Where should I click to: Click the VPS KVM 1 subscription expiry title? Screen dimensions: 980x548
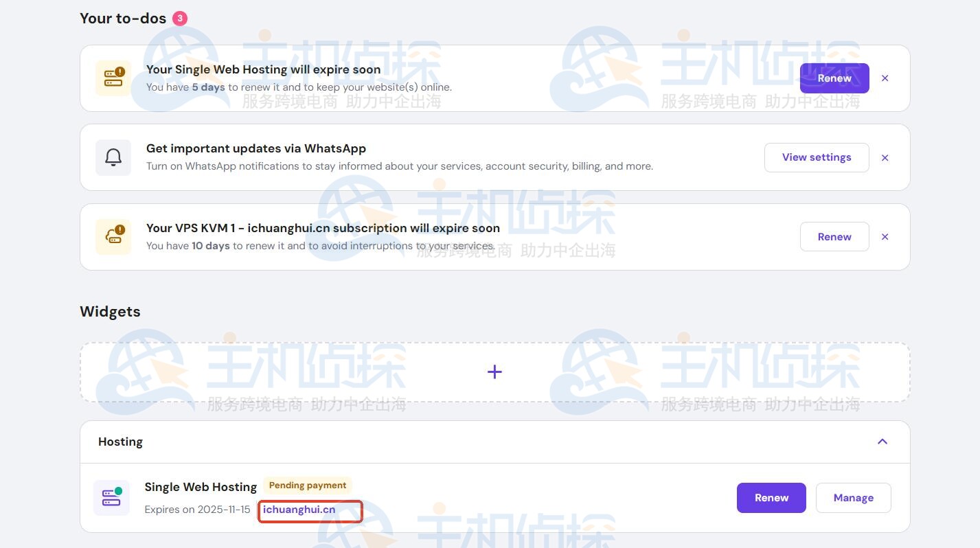[323, 228]
